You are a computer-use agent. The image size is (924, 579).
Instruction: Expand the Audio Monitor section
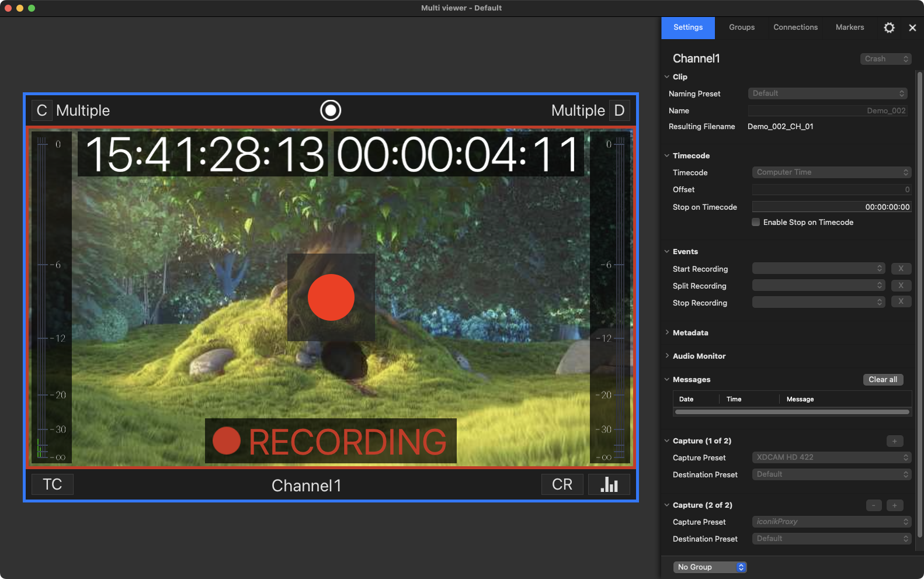tap(667, 356)
